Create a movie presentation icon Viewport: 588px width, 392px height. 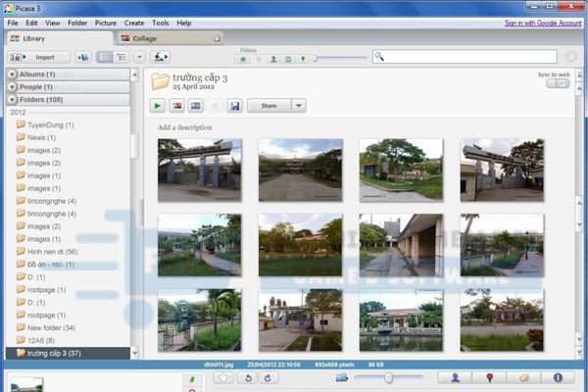[x=196, y=106]
